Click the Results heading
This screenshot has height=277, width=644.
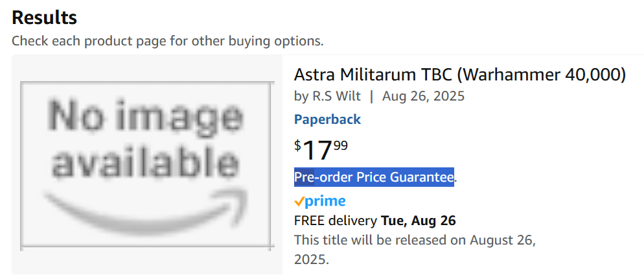pyautogui.click(x=44, y=18)
